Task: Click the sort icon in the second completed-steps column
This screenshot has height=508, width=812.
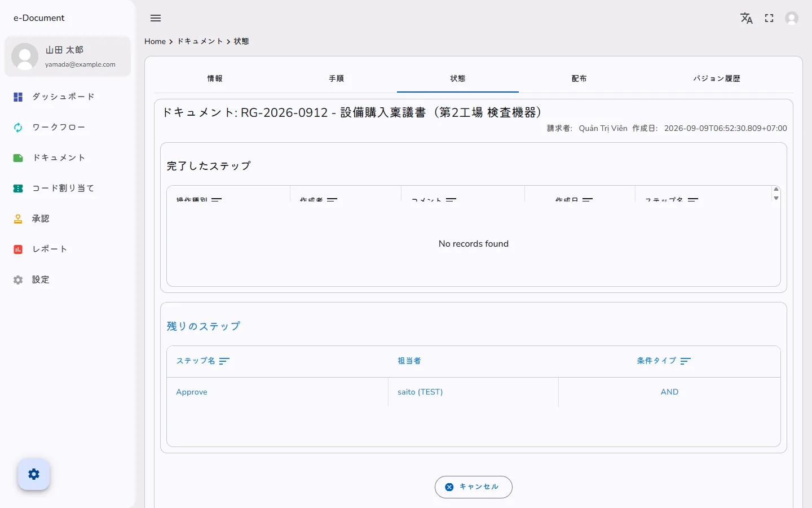Action: click(332, 199)
